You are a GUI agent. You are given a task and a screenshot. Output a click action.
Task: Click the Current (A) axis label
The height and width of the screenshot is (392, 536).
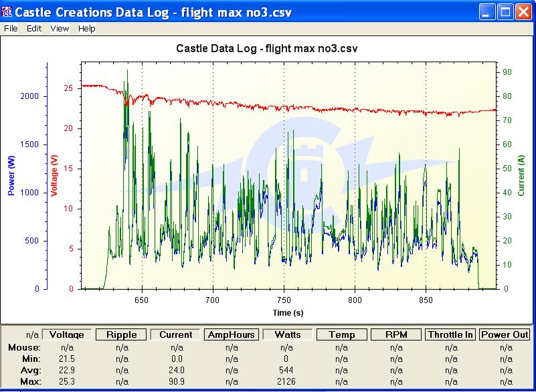pyautogui.click(x=521, y=176)
